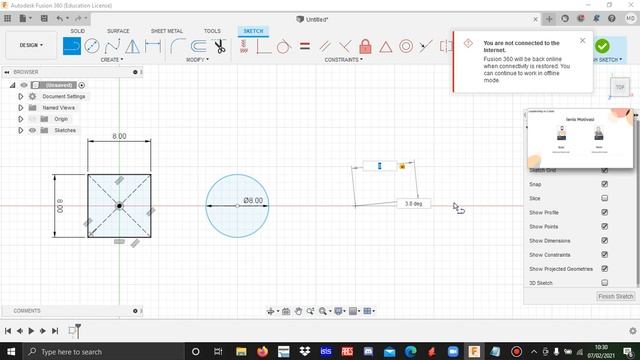Click the TOP face of ViewCube
This screenshot has height=360, width=640.
click(620, 87)
